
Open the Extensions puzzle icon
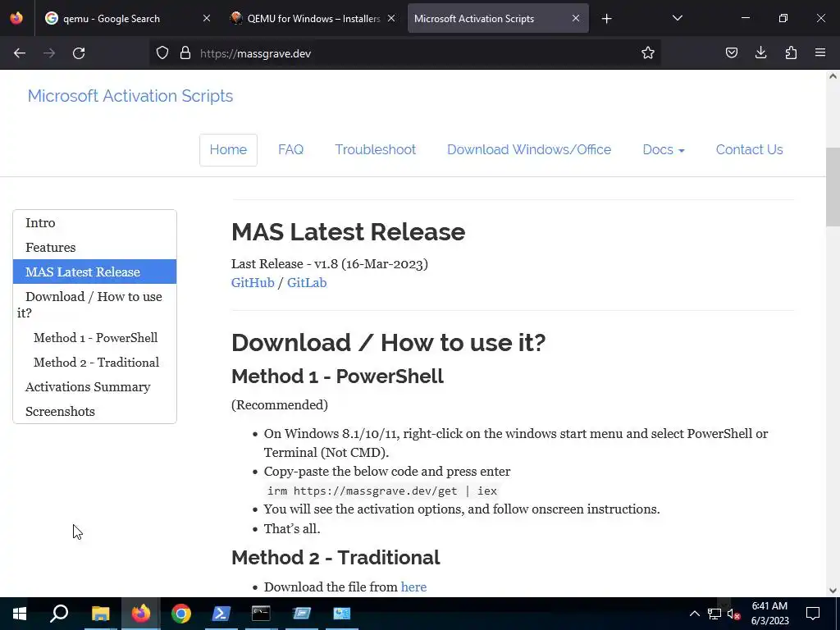[791, 53]
